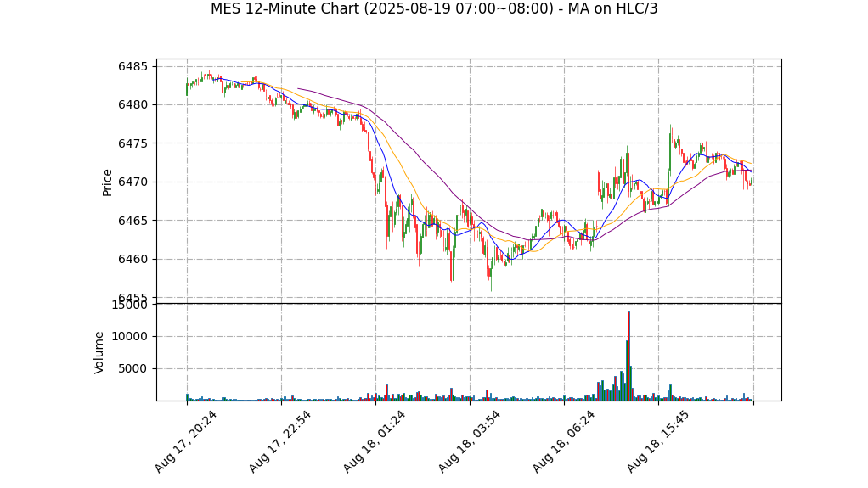Click the '10000' volume axis label
This screenshot has width=868, height=488.
tap(130, 336)
